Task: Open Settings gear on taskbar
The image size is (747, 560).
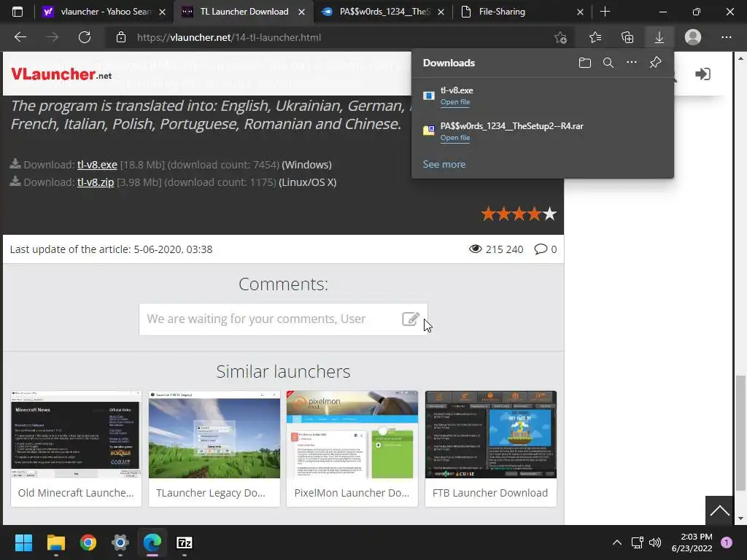Action: coord(120,542)
